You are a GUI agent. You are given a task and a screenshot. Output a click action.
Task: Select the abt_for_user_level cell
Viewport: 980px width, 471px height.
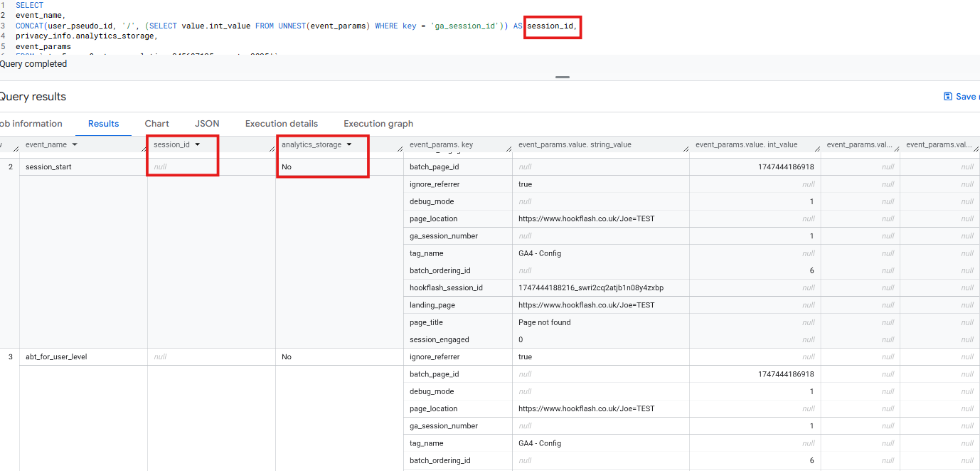pos(56,357)
